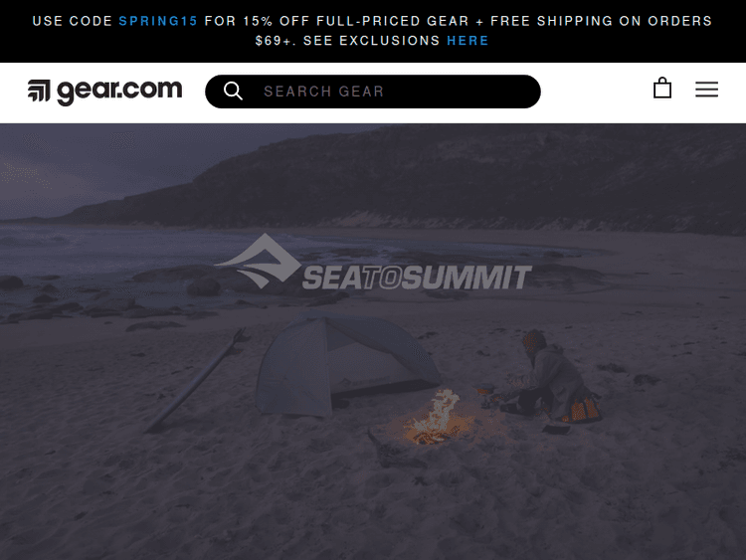The height and width of the screenshot is (560, 746).
Task: Click the free shipping on orders text
Action: click(601, 21)
